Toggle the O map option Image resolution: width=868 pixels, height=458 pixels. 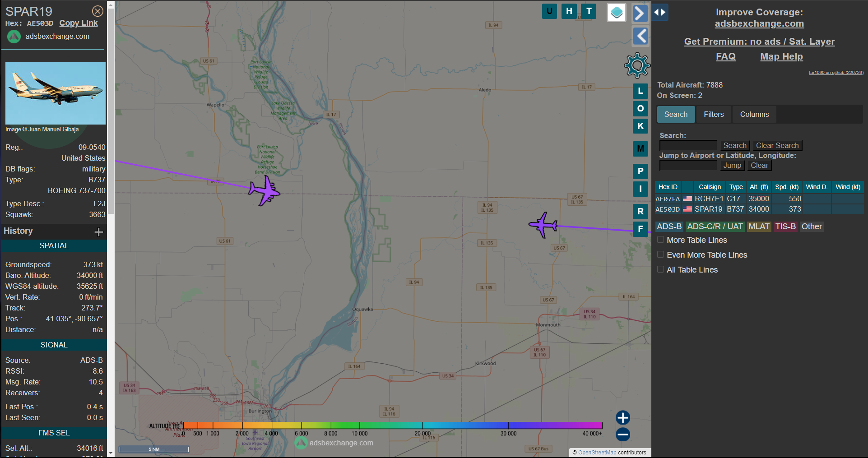pyautogui.click(x=640, y=109)
